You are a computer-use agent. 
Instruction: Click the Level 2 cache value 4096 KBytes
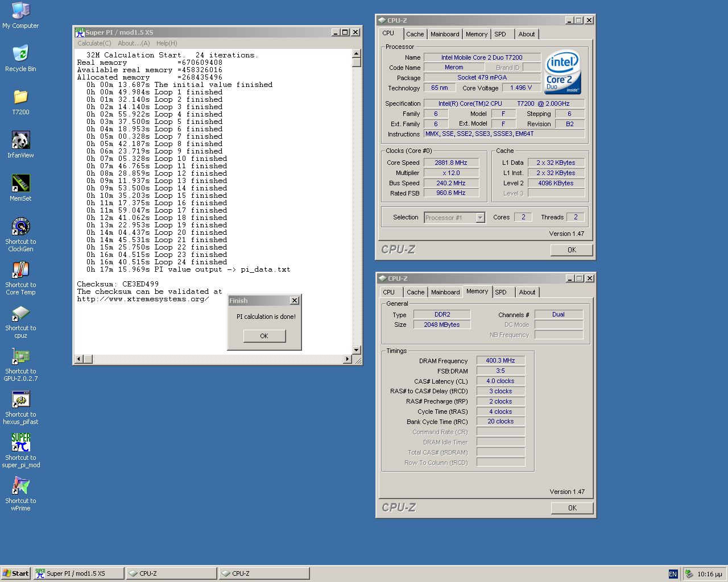(x=556, y=183)
